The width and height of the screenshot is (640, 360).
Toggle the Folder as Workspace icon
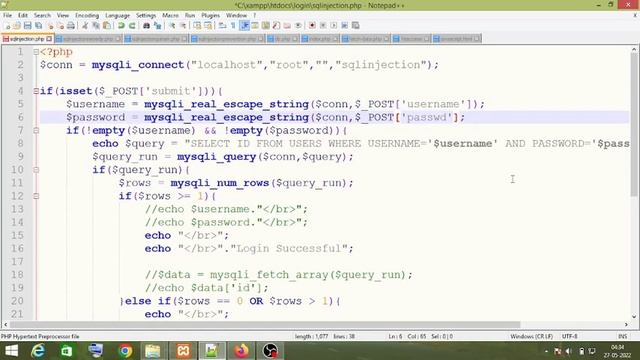[x=287, y=26]
